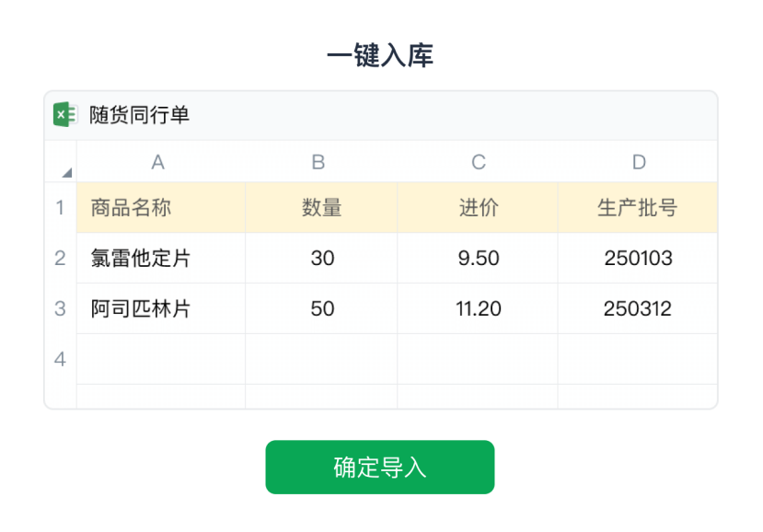Screen dimensions: 763x532
Task: Select row 2 header
Action: 61,259
